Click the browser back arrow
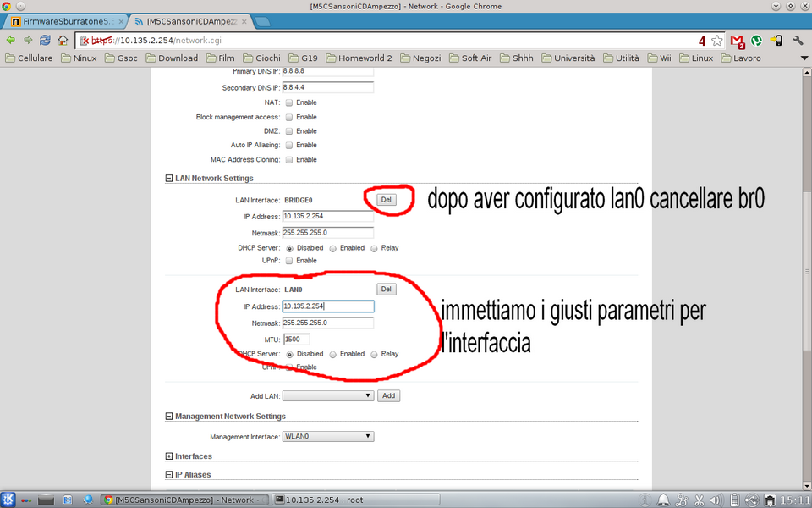Viewport: 812px width, 508px height. (x=10, y=40)
